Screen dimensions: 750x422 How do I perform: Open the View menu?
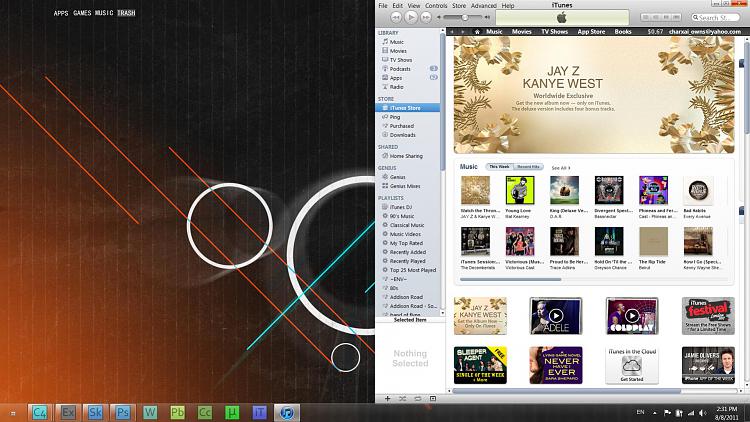point(414,6)
